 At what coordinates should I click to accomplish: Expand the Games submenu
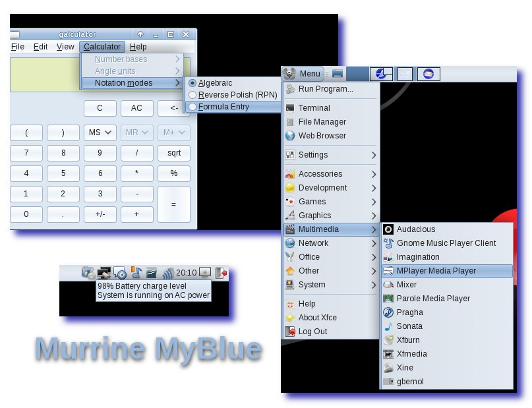pyautogui.click(x=331, y=202)
